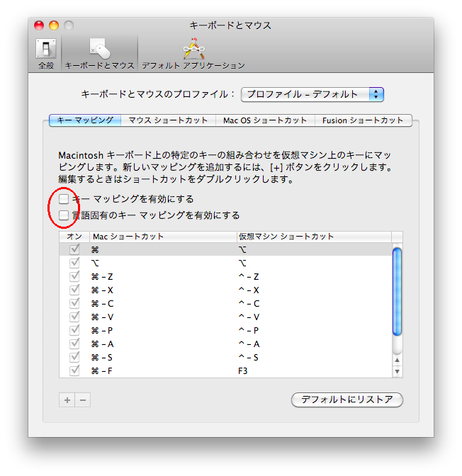Screen dimensions: 462x476
Task: Toggle the checkbox for the ⌘ - F row
Action: click(74, 370)
